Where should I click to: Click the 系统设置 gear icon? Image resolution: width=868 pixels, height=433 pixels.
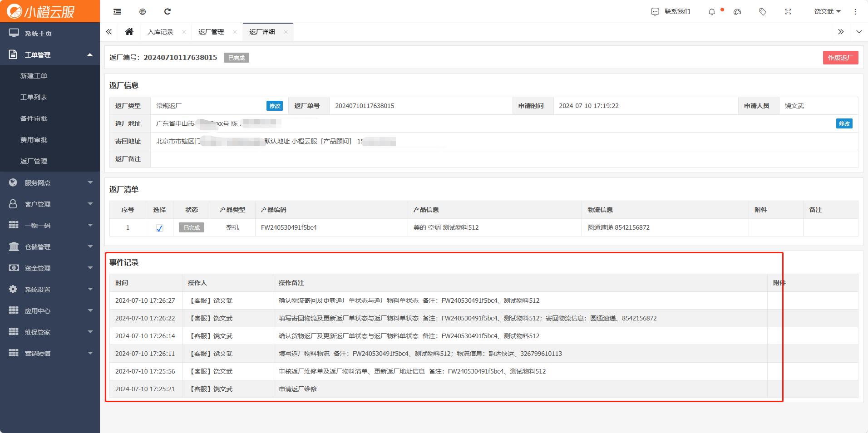point(13,289)
